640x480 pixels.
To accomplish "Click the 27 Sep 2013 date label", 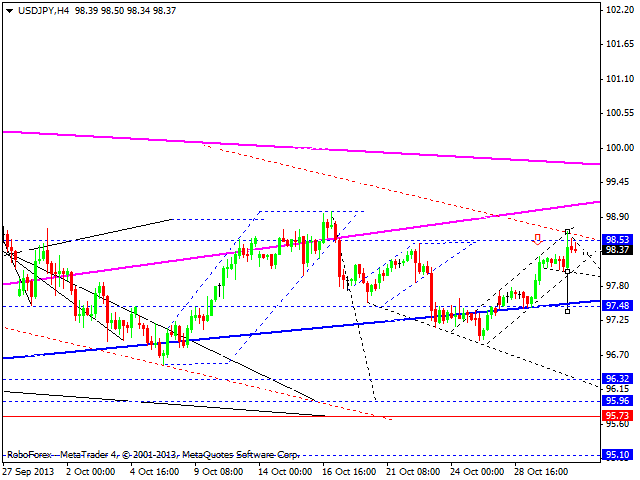I will point(29,471).
